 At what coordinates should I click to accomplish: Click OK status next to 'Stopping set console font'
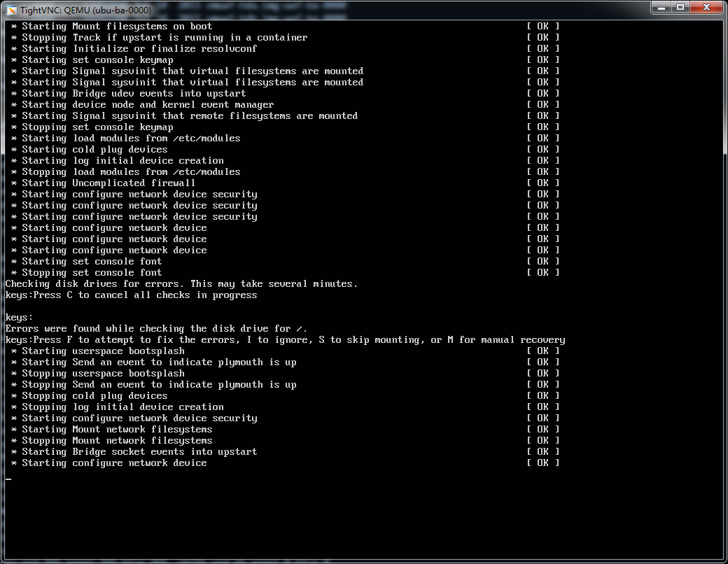click(542, 273)
